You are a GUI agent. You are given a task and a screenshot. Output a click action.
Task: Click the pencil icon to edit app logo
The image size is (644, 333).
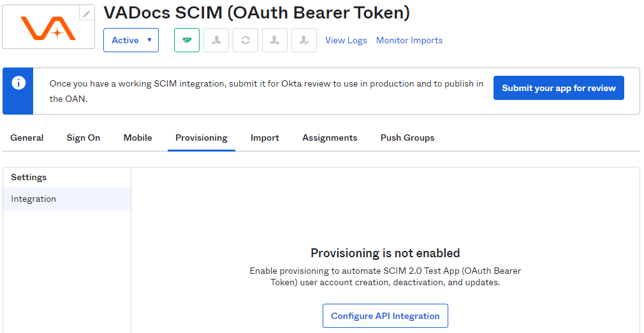point(86,13)
